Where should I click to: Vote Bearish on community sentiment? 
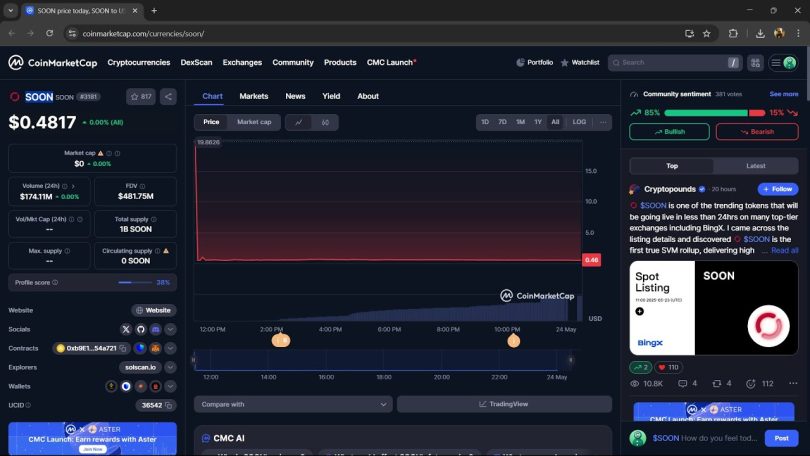(x=757, y=132)
